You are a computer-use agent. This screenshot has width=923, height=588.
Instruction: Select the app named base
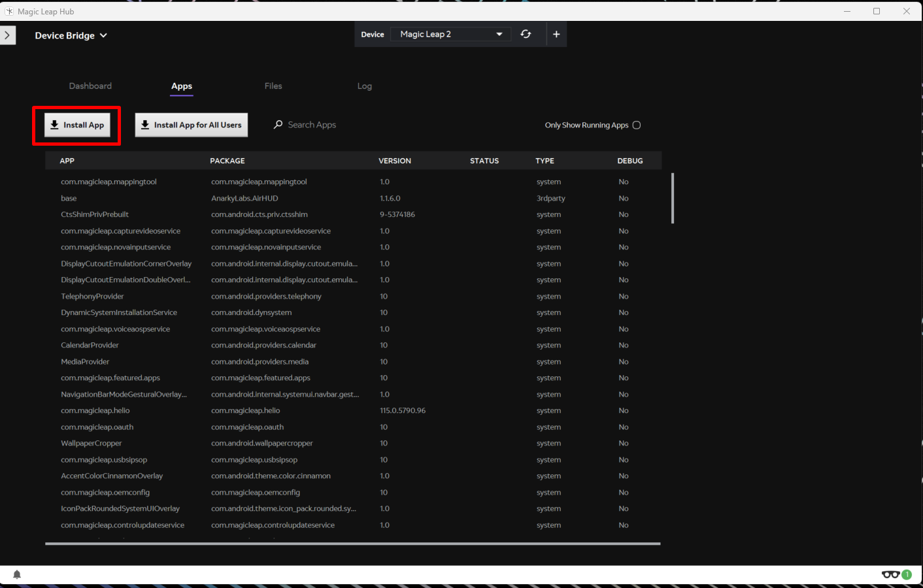click(69, 198)
